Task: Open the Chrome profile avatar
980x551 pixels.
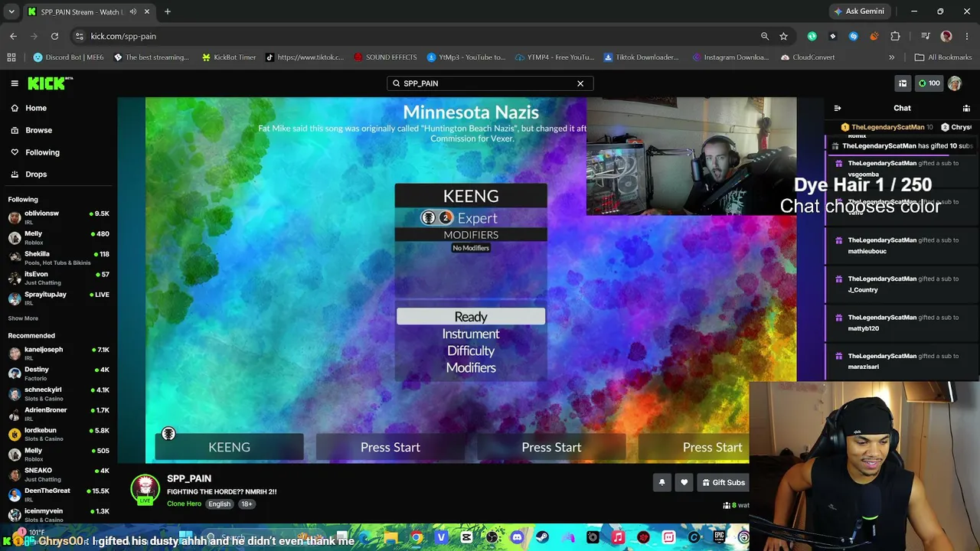Action: point(946,36)
